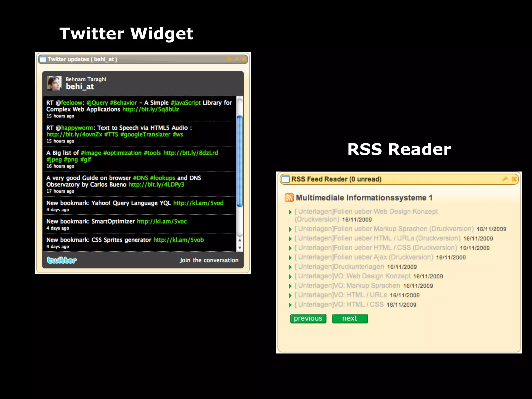Click the Behnam Taraghi name in widget header
The width and height of the screenshot is (532, 399).
pos(86,79)
